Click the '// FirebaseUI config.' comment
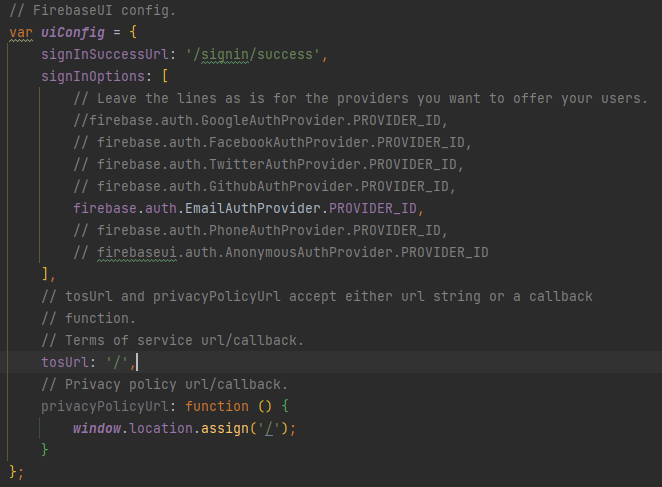The image size is (662, 487). tap(92, 10)
